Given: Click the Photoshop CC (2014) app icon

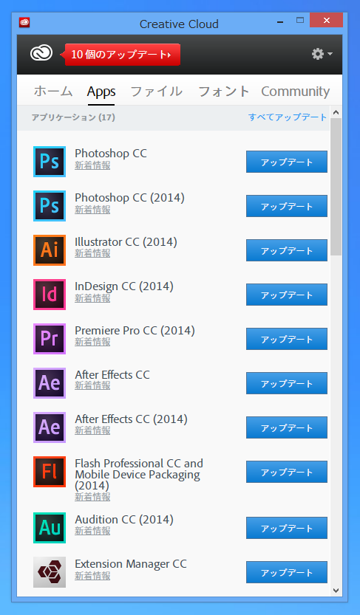Looking at the screenshot, I should coord(49,206).
